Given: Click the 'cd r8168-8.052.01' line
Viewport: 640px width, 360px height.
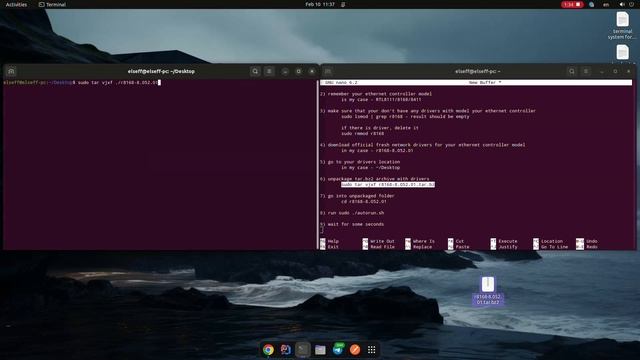Looking at the screenshot, I should click(364, 202).
